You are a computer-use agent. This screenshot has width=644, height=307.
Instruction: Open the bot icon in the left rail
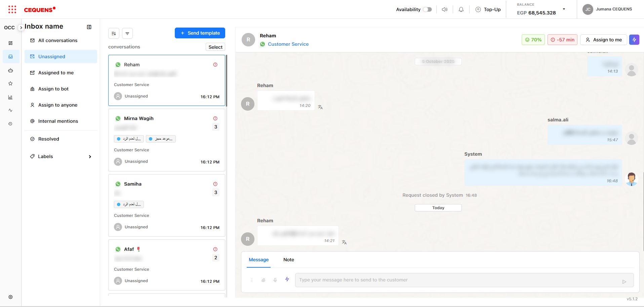(x=10, y=70)
